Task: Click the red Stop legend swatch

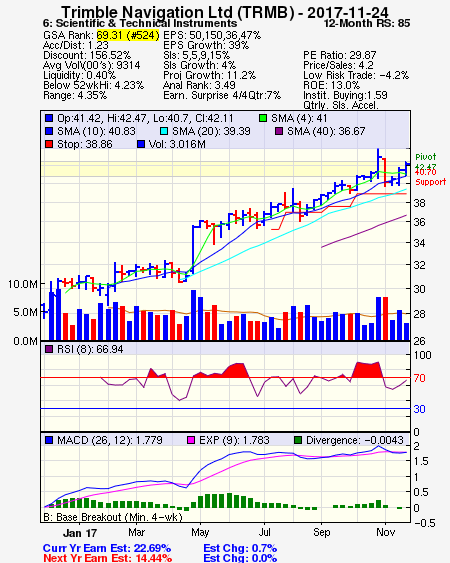Action: (x=49, y=144)
